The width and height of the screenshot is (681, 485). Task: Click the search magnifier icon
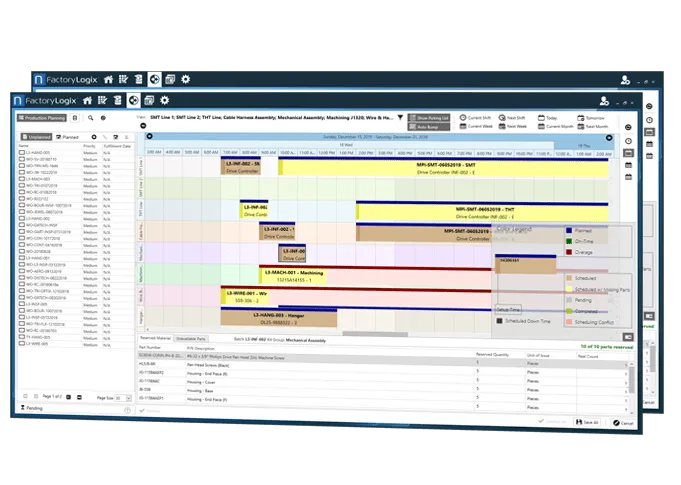(90, 118)
